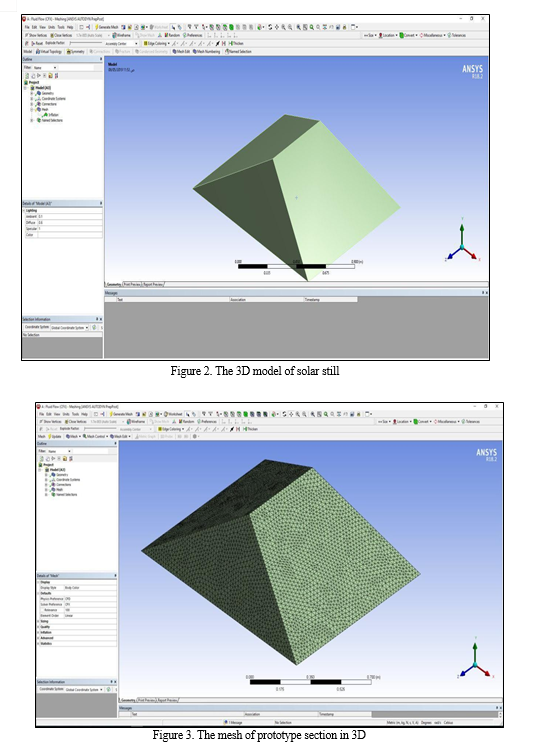The image size is (535, 748).
Task: Click the Ambient value field in Lighting details
Action: point(70,217)
